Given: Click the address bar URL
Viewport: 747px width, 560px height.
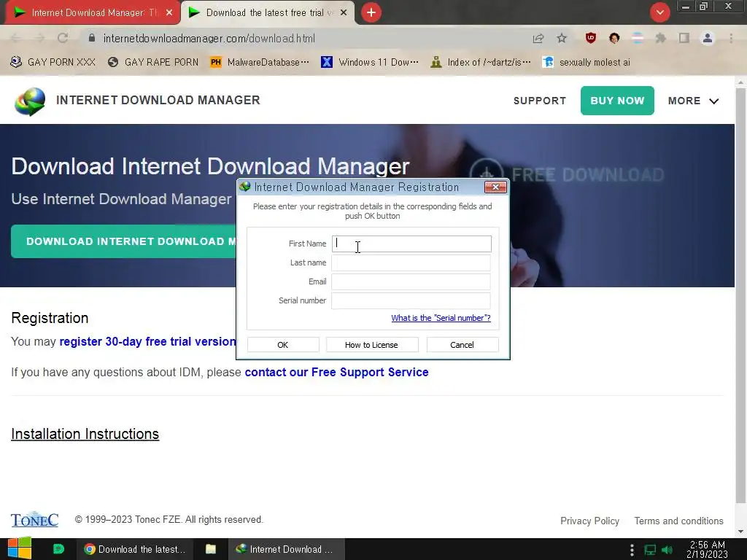Looking at the screenshot, I should (209, 38).
